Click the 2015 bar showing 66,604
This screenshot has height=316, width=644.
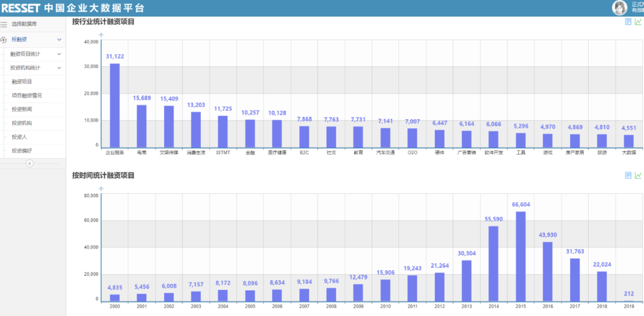coord(521,256)
